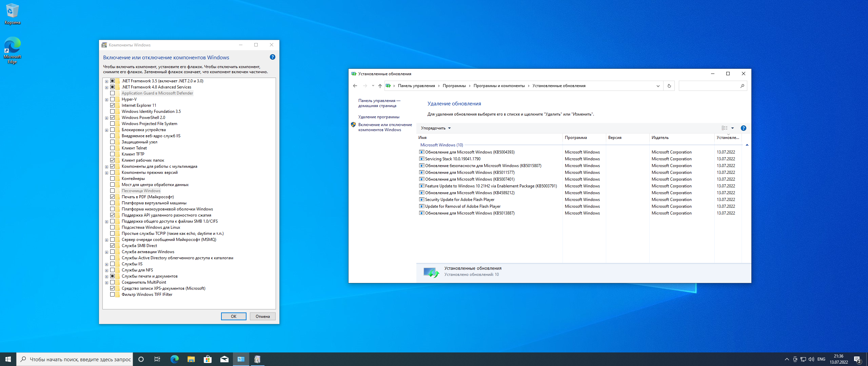The width and height of the screenshot is (868, 366).
Task: Sort by the Издатель column header
Action: [660, 138]
